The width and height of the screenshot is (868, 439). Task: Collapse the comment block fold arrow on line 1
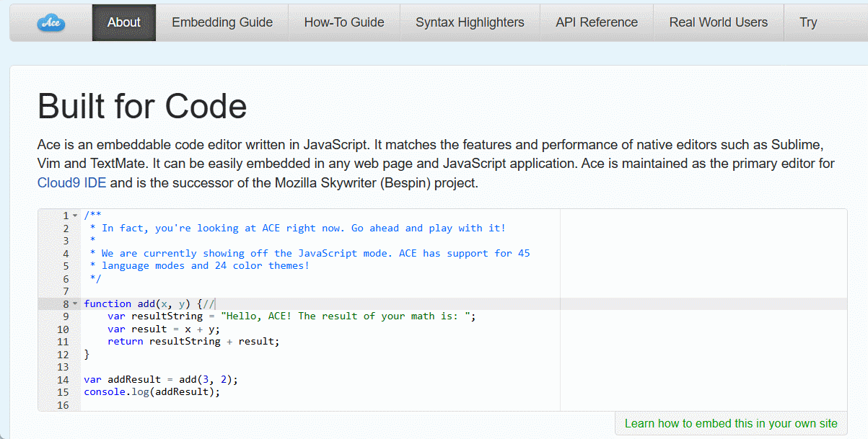coord(75,216)
